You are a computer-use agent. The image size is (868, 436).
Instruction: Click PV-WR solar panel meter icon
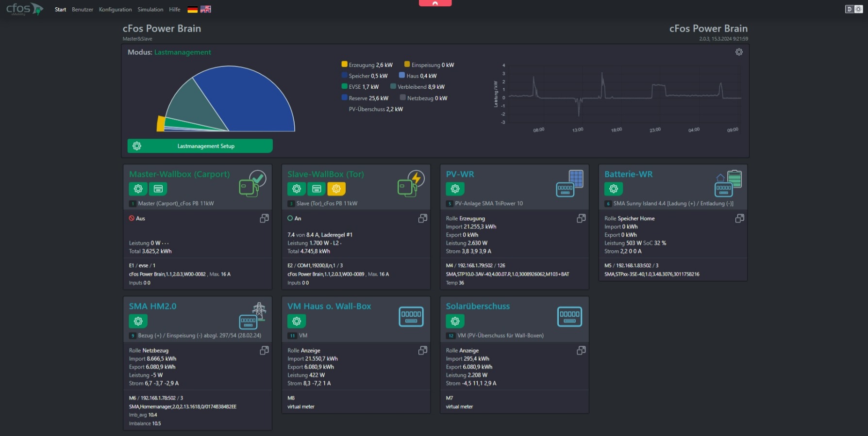coord(569,183)
